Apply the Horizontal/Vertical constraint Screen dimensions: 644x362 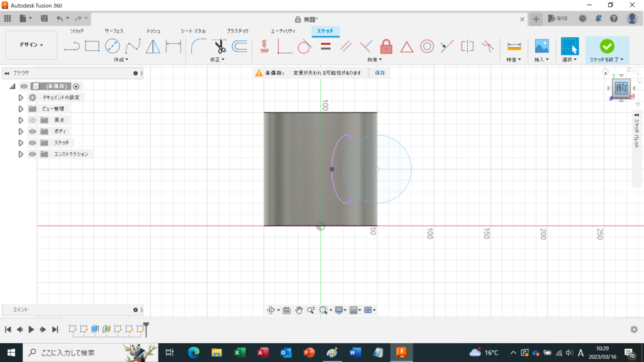pyautogui.click(x=265, y=46)
